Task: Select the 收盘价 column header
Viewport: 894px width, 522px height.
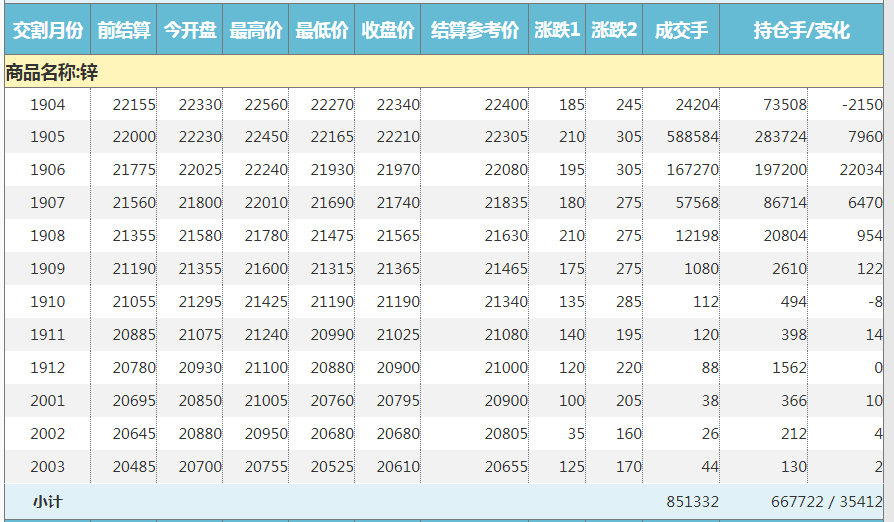Action: 388,31
